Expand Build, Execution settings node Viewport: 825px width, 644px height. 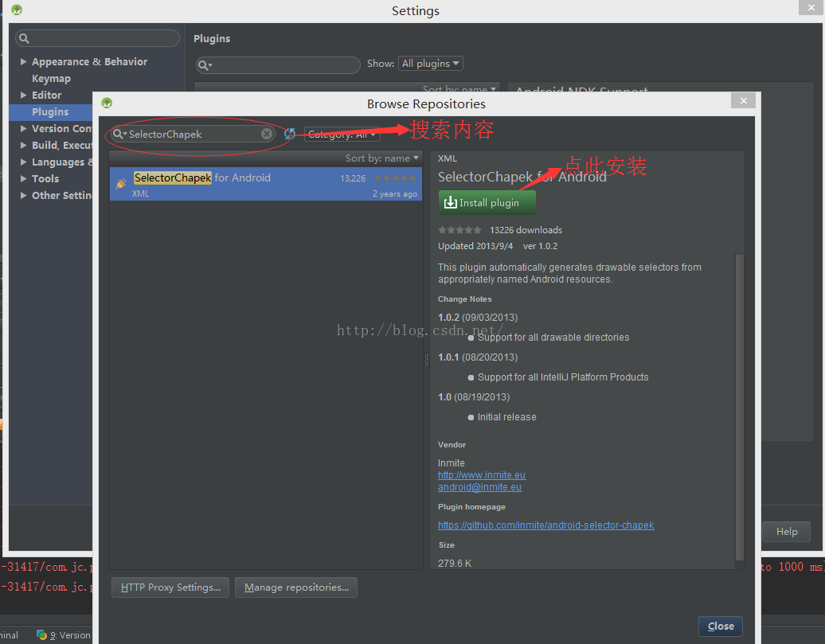[x=23, y=145]
